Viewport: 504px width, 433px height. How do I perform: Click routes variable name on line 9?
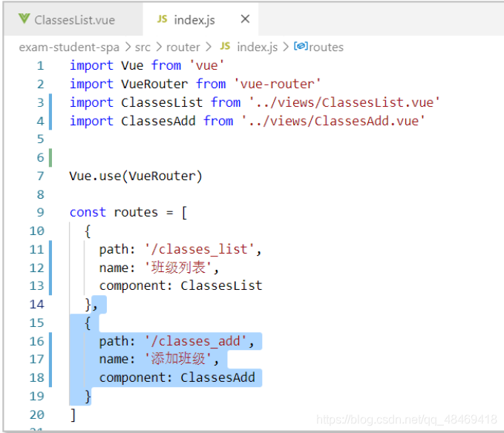point(136,212)
